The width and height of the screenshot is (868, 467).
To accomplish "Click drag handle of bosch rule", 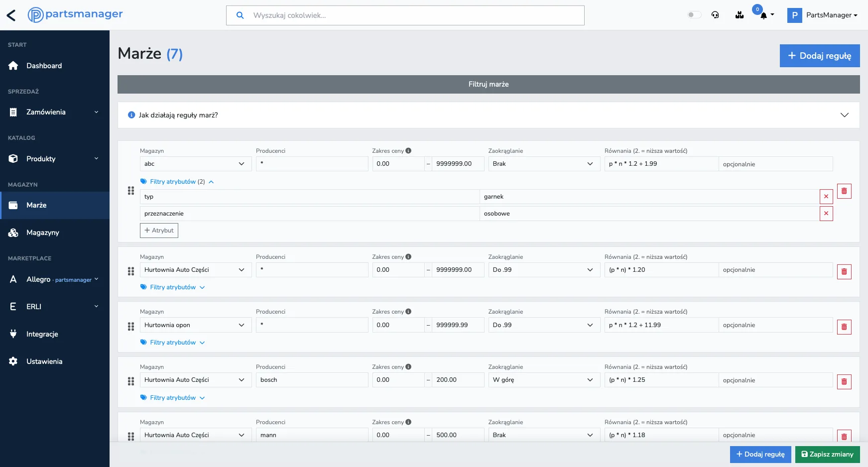I will coord(131,381).
